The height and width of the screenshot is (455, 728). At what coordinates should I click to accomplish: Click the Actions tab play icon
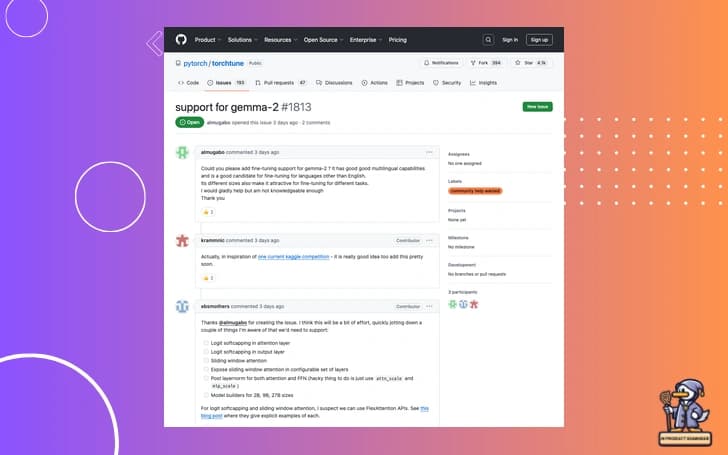coord(364,83)
